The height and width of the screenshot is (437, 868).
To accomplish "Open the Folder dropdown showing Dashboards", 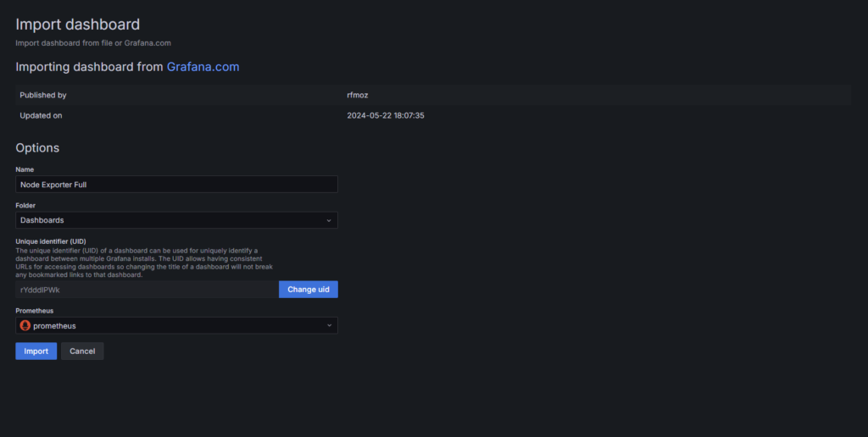I will click(176, 220).
